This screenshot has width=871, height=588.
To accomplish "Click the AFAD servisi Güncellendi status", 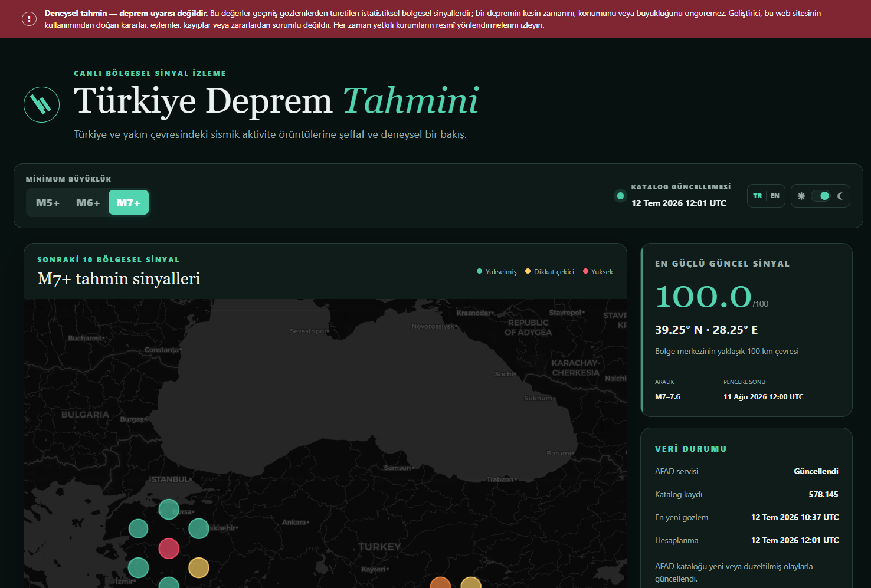I will point(816,471).
